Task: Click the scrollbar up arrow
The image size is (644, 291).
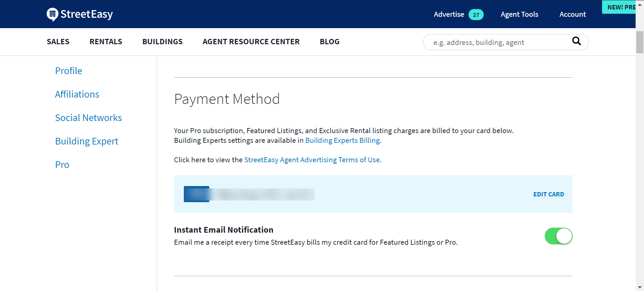Action: click(640, 4)
